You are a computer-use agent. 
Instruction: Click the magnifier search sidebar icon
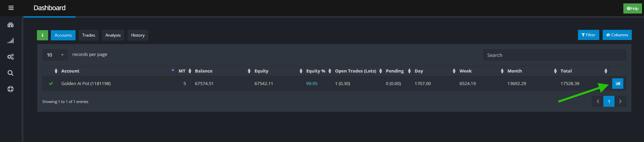[11, 73]
